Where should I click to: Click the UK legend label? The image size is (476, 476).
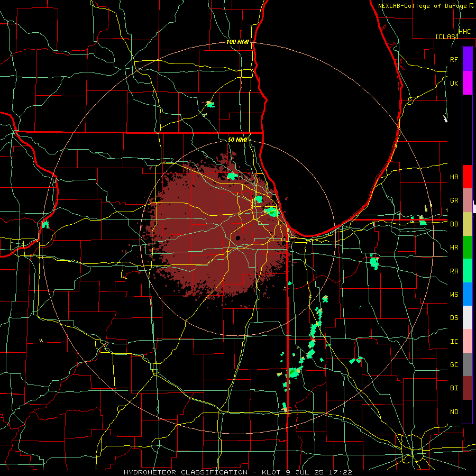(454, 83)
